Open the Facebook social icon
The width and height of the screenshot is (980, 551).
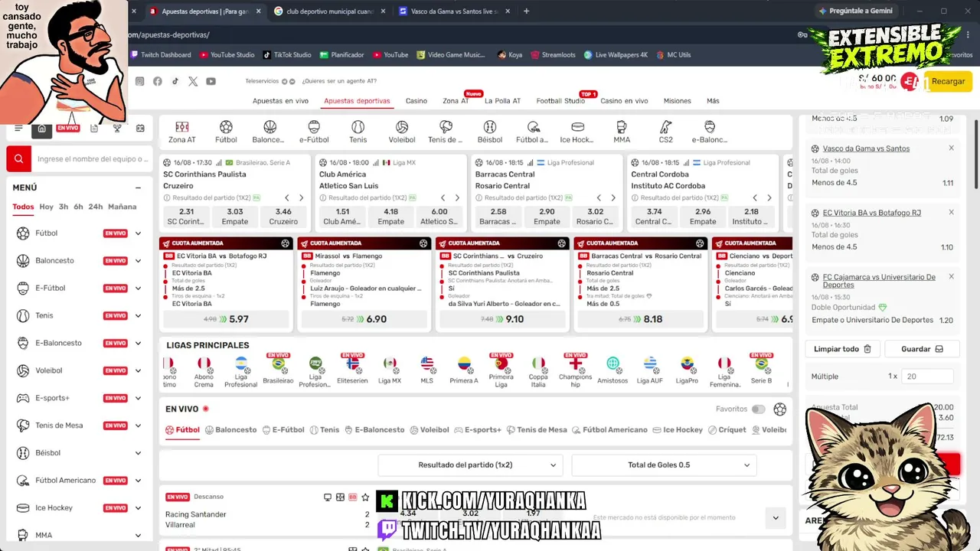click(x=158, y=81)
